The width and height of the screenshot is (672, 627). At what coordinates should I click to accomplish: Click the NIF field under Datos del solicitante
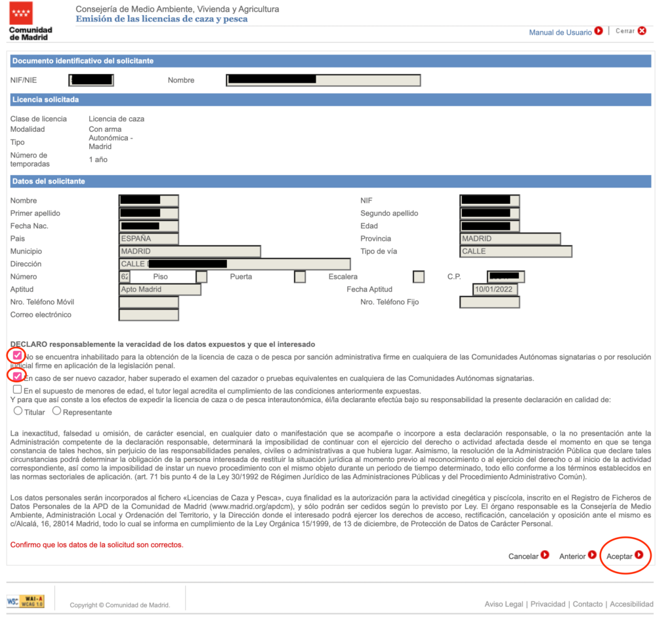(x=490, y=201)
